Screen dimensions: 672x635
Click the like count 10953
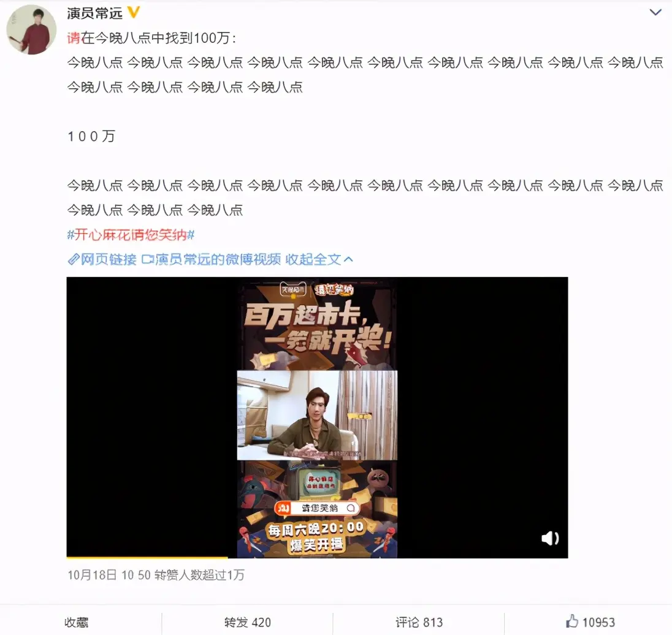click(x=598, y=622)
